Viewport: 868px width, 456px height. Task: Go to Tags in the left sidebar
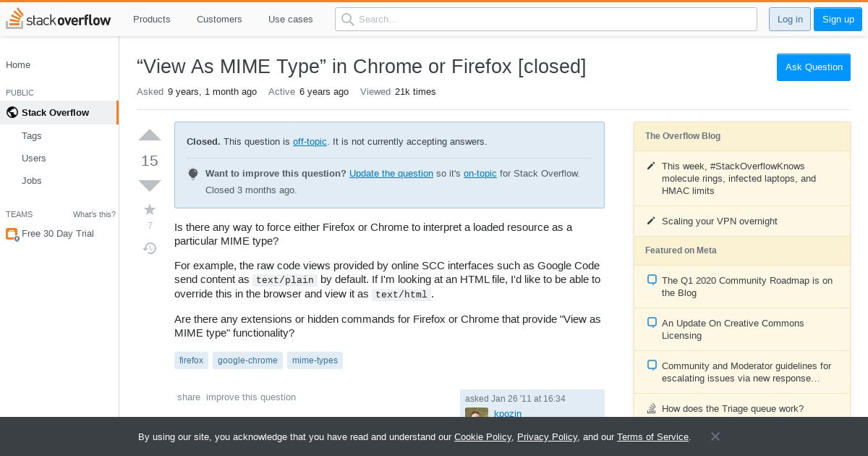tap(32, 135)
